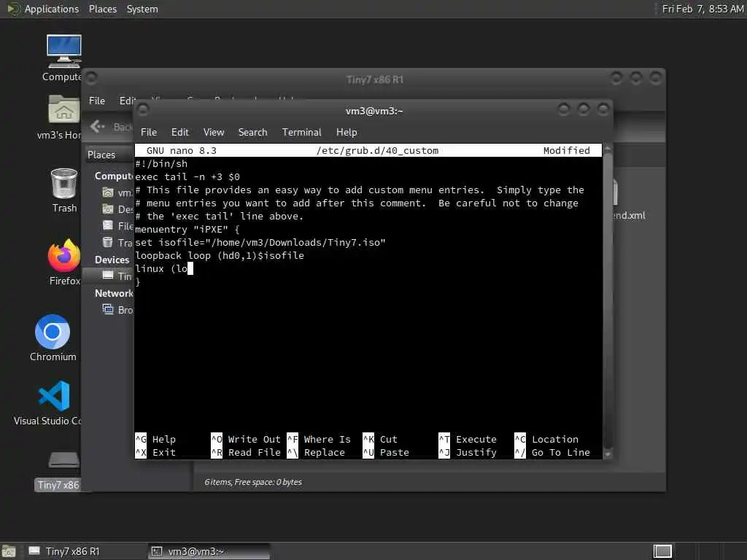Click ^F Where Is shortcut in nano
This screenshot has height=560, width=747.
pos(319,439)
